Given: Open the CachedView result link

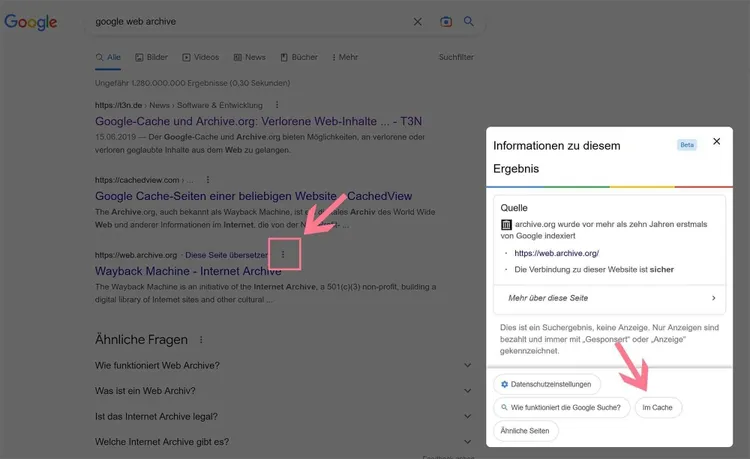Looking at the screenshot, I should coord(254,196).
